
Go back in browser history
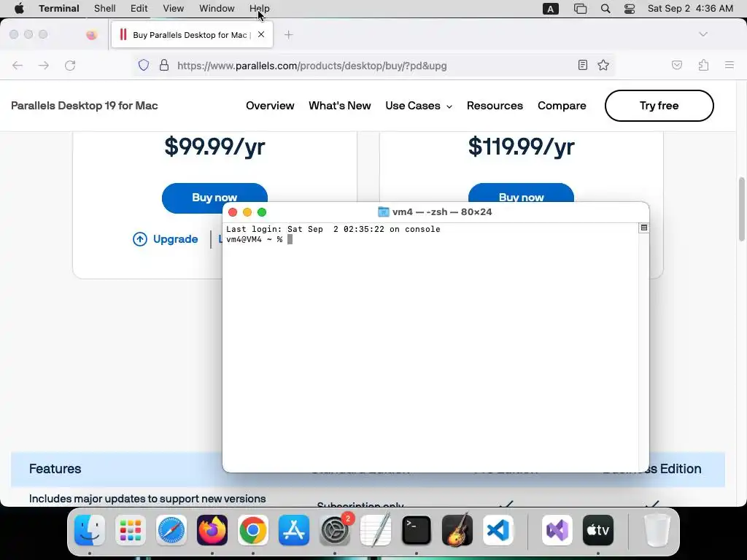pyautogui.click(x=18, y=65)
